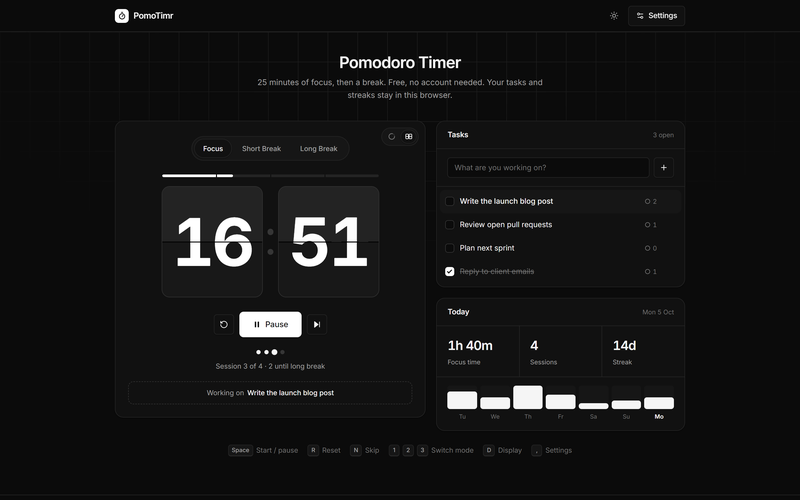Click the Friday bar in the weekly chart

[x=560, y=402]
